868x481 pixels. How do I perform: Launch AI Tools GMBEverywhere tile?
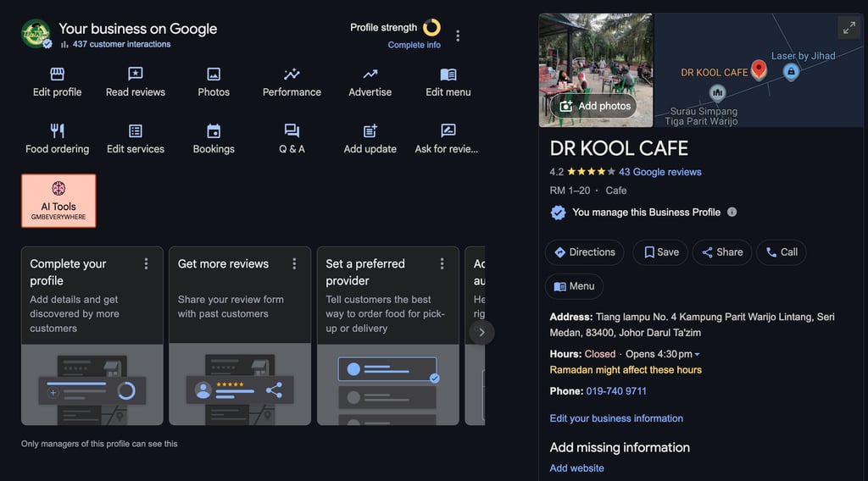point(58,201)
